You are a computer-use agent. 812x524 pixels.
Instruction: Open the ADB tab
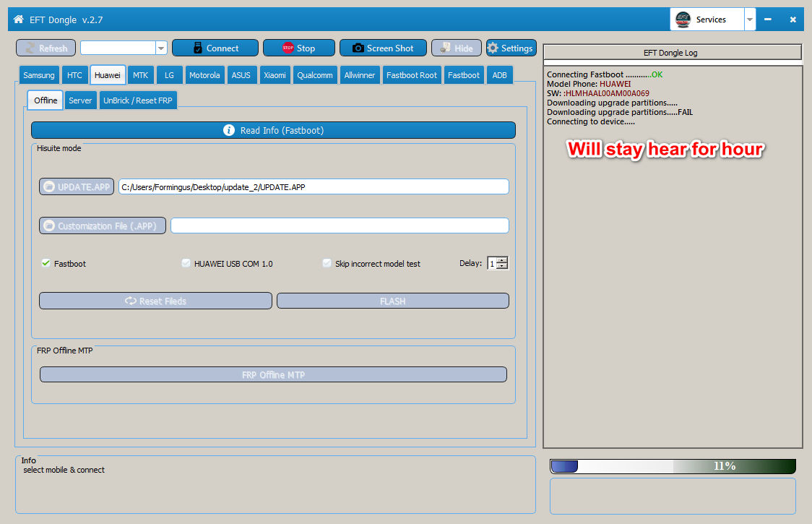500,75
